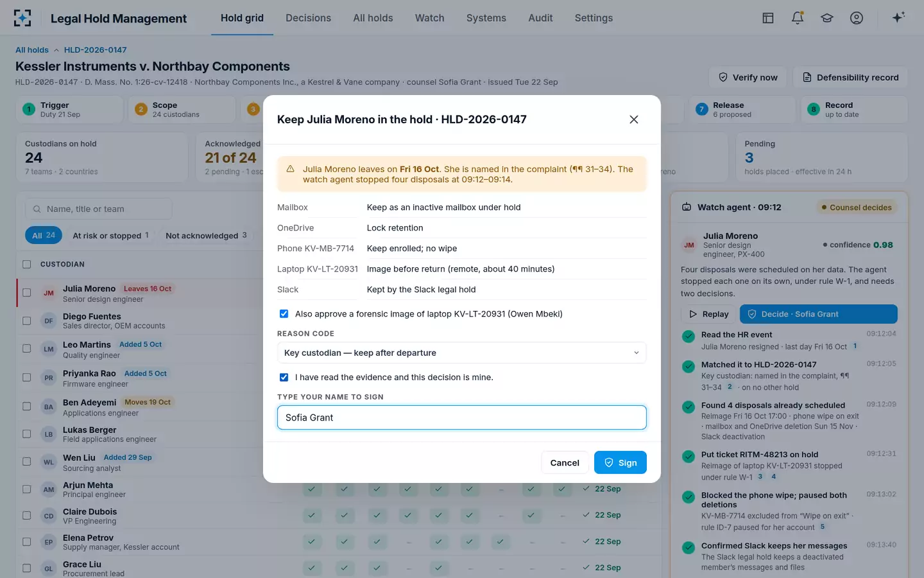The image size is (924, 578).
Task: Click the Replay button in Watch agent
Action: point(708,314)
